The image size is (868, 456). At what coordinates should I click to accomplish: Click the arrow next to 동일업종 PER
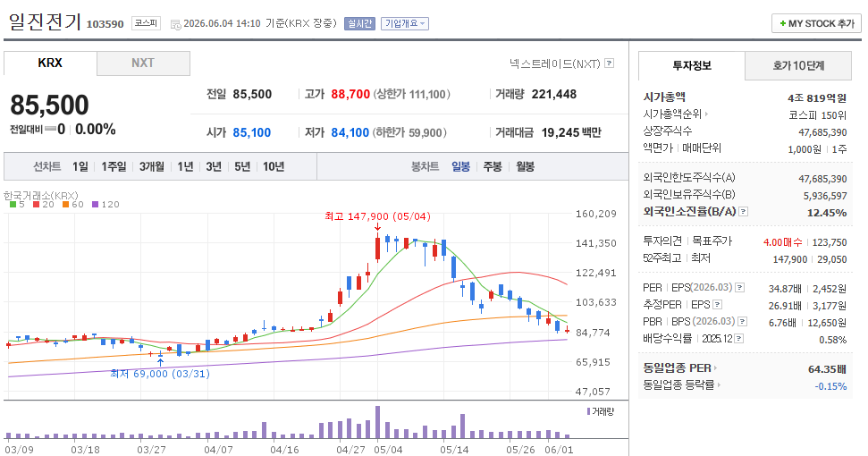tap(715, 368)
